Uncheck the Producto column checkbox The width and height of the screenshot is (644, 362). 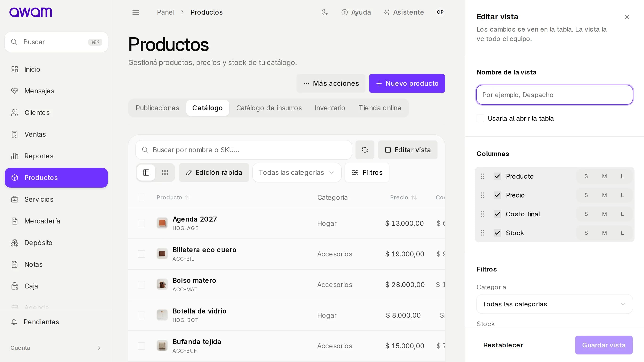[x=497, y=177]
